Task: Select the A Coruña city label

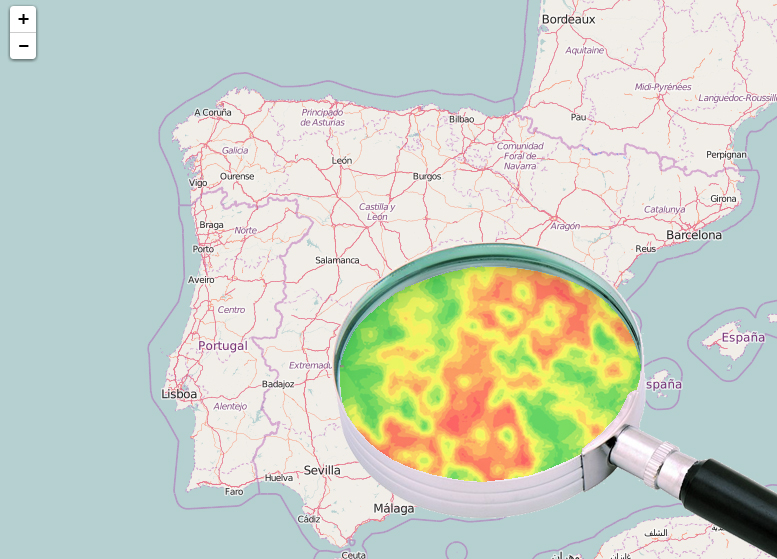Action: [213, 113]
